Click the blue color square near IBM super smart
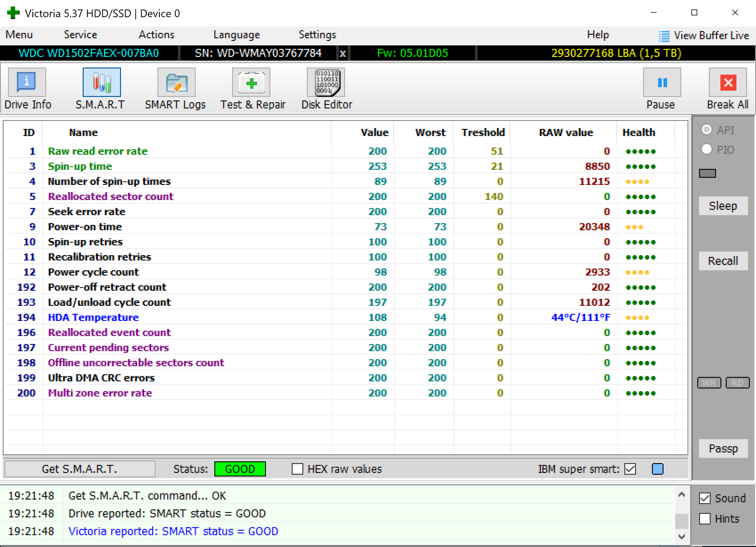Viewport: 756px width, 547px height. (658, 469)
